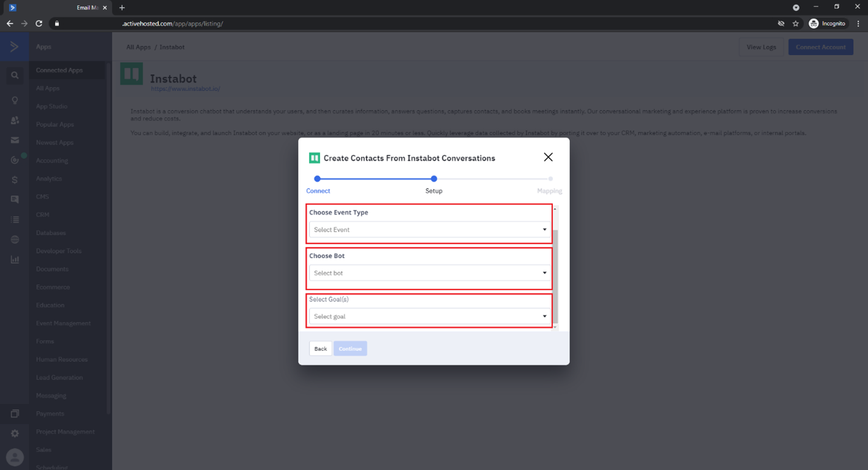Select Developer Tools category

tap(58, 251)
